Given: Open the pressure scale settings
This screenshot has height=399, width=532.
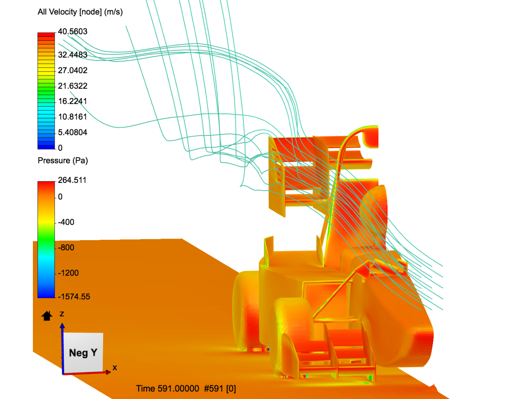Looking at the screenshot, I should (45, 238).
